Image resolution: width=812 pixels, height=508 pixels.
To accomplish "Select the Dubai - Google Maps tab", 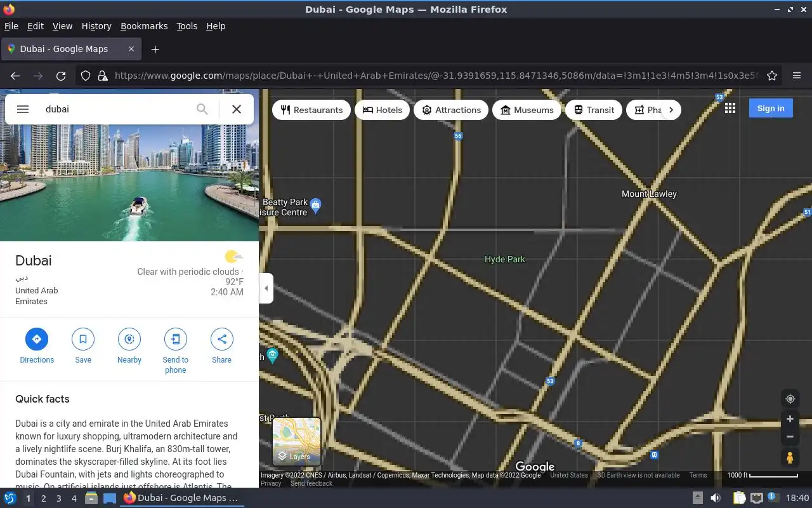I will coord(72,49).
